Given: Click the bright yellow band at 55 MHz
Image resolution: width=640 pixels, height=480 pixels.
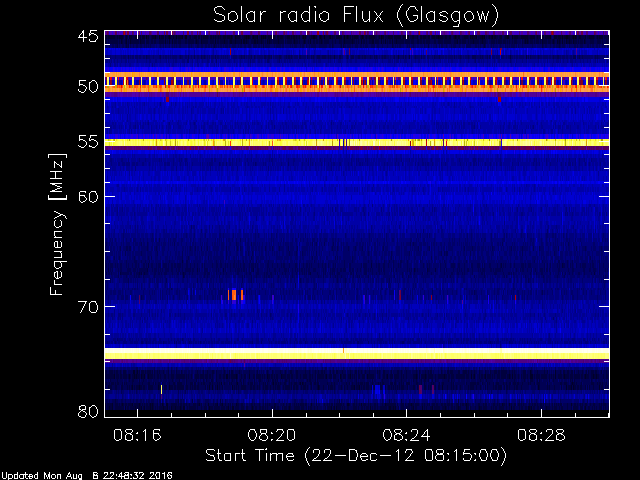Looking at the screenshot, I should point(357,142).
